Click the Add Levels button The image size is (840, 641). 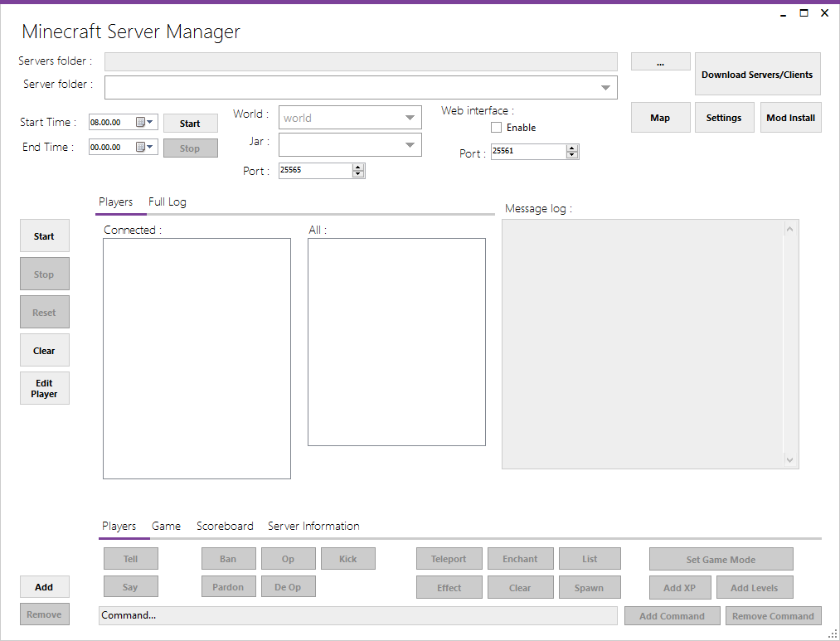click(755, 587)
